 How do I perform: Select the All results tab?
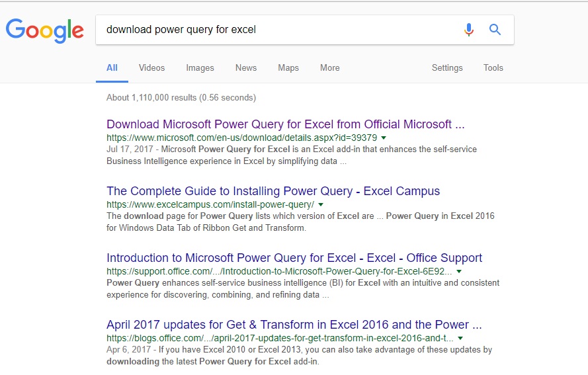click(x=112, y=67)
